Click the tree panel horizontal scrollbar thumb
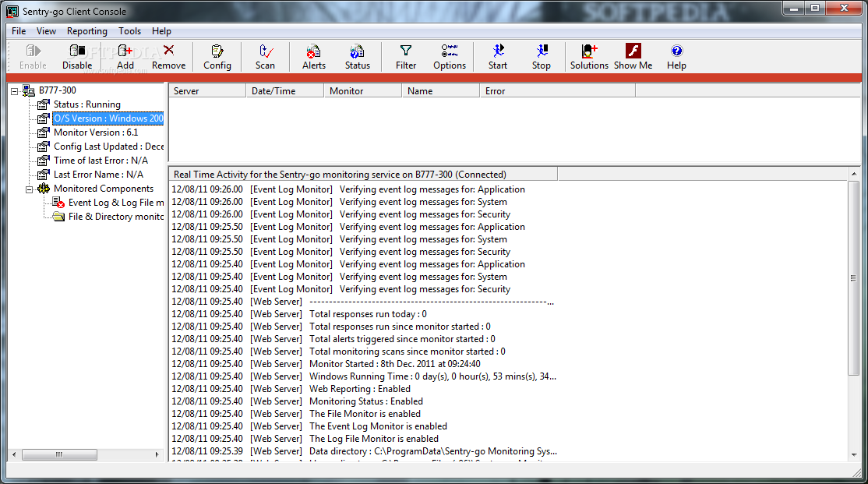Viewport: 868px width, 484px height. (59, 454)
